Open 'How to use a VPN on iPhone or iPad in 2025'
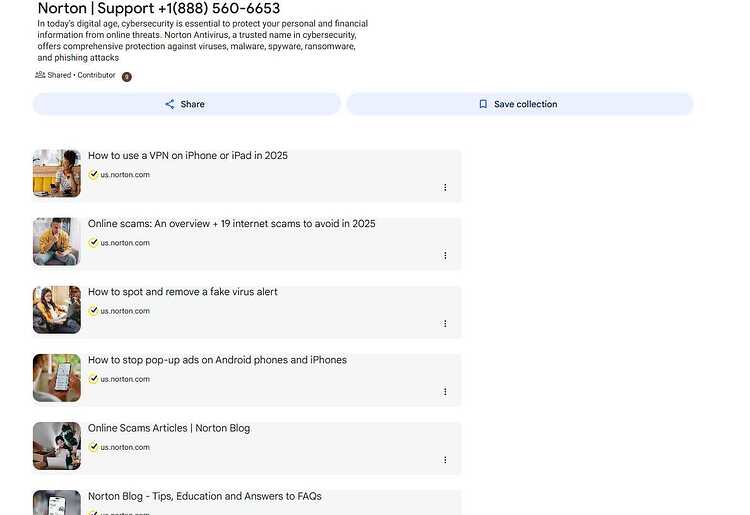The height and width of the screenshot is (515, 750). (x=188, y=155)
